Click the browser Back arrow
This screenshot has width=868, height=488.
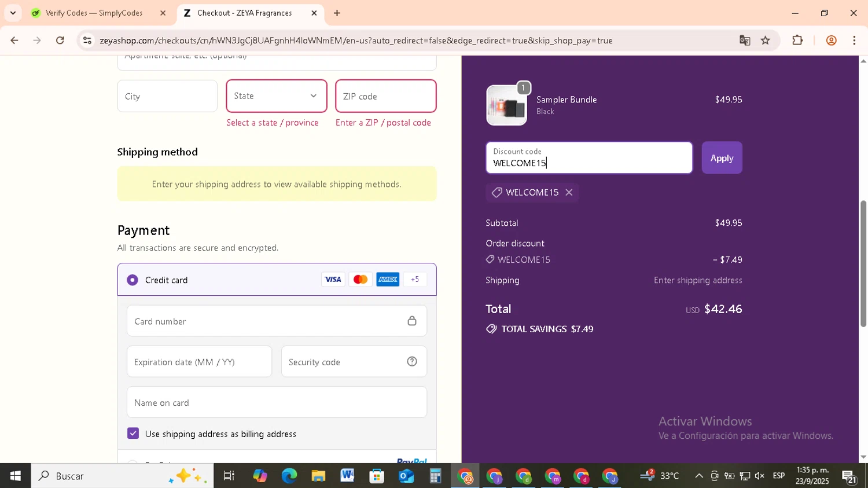pyautogui.click(x=14, y=41)
